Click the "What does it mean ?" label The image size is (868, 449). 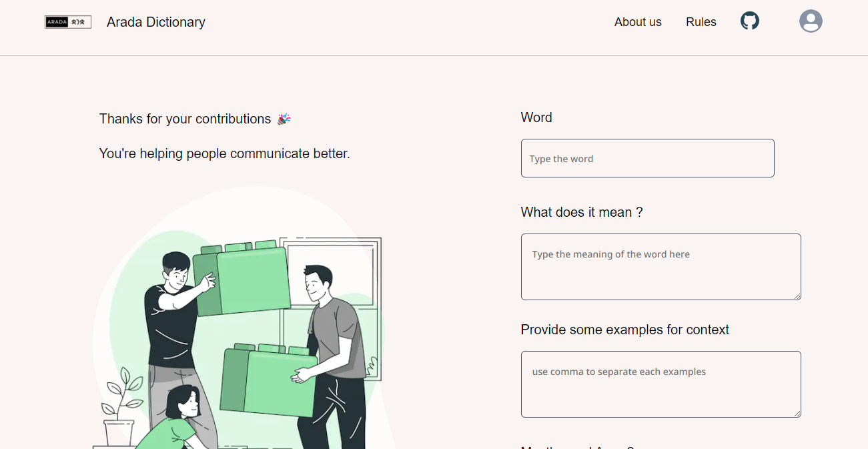click(x=582, y=212)
